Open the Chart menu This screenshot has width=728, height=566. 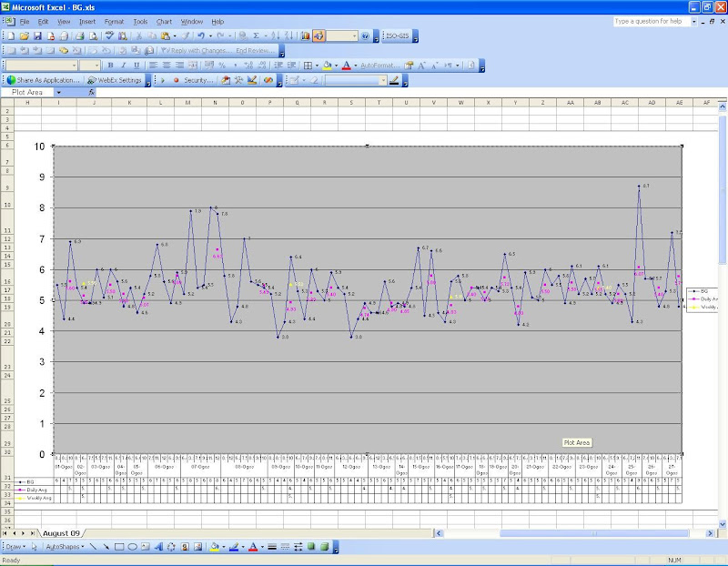click(164, 20)
